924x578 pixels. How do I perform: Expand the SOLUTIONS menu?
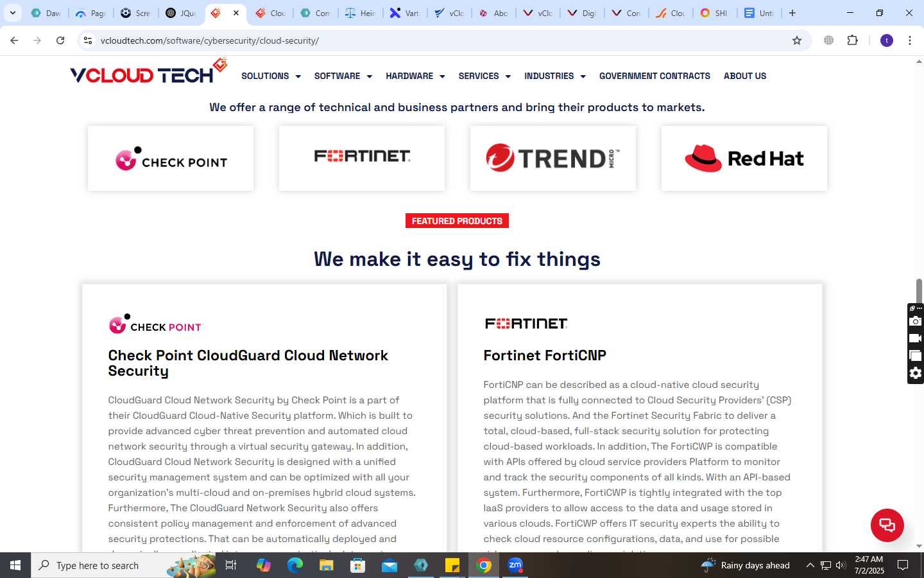(x=271, y=76)
